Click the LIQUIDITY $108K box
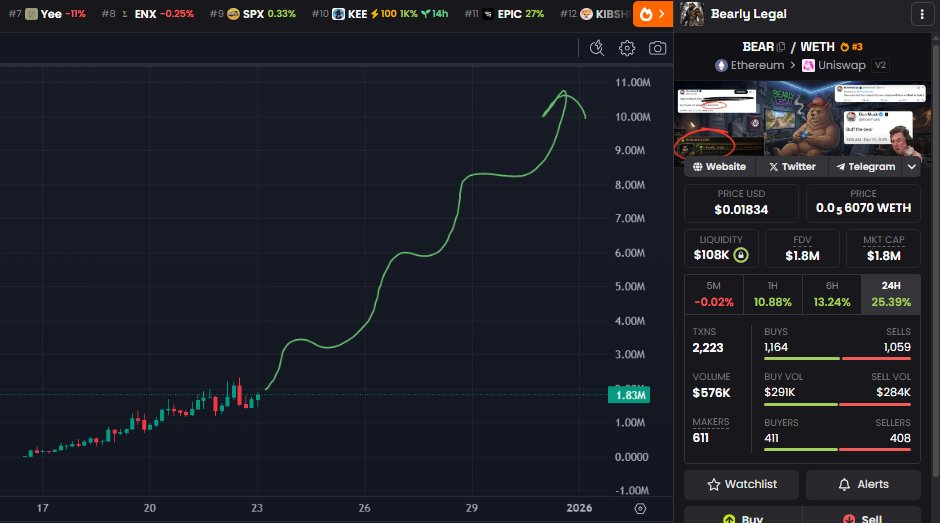Viewport: 940px width, 523px height. pyautogui.click(x=721, y=248)
